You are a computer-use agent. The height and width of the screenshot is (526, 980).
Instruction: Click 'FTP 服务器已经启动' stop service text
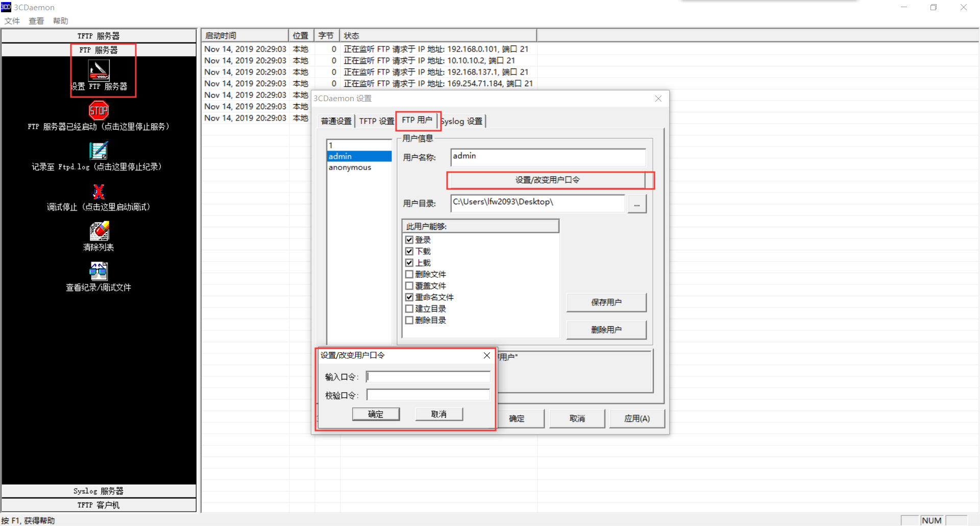(x=99, y=127)
